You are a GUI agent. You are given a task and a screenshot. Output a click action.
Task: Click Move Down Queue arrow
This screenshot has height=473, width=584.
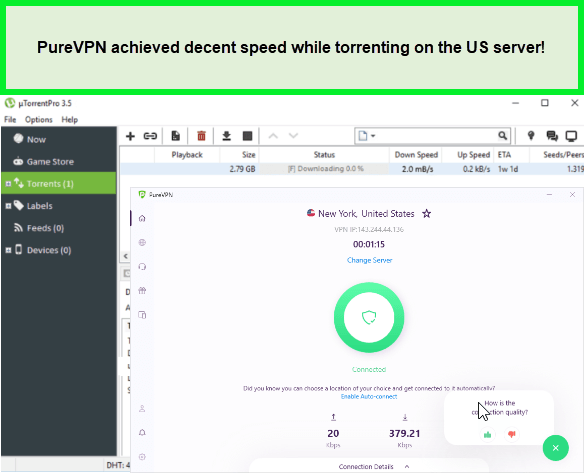(x=293, y=136)
